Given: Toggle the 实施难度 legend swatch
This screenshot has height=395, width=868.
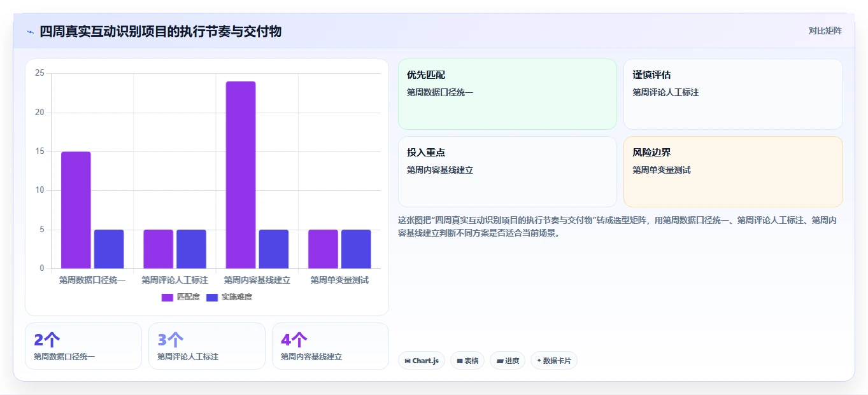Looking at the screenshot, I should coord(213,298).
